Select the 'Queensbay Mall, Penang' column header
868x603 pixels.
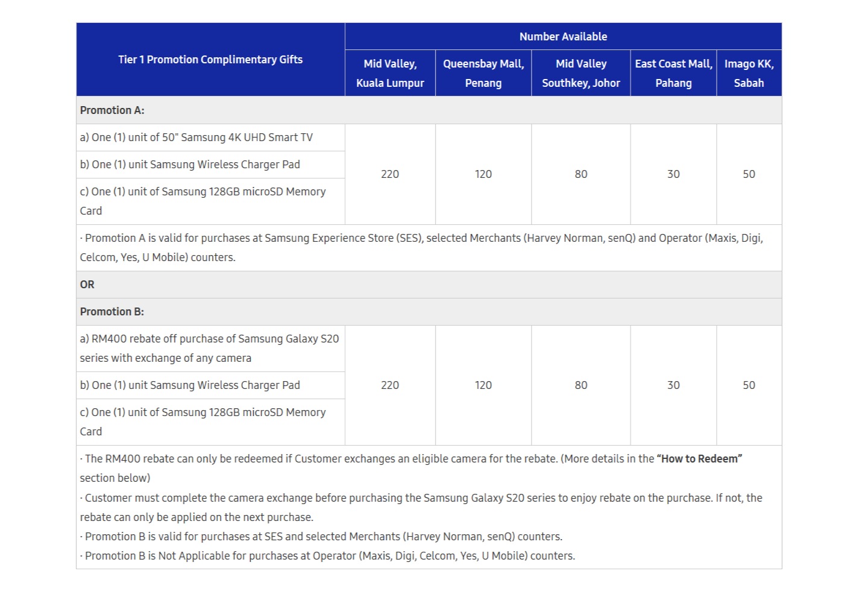pyautogui.click(x=483, y=73)
